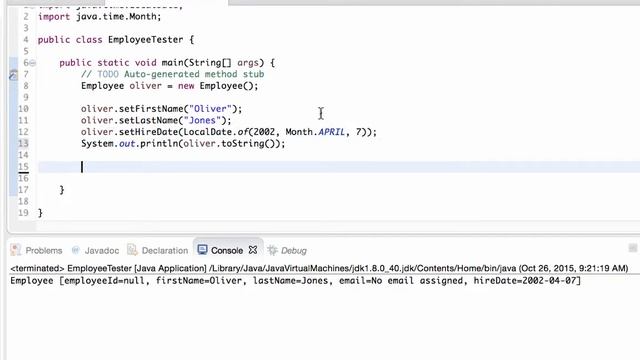Click the text 'import java.time.Month;'
Image resolution: width=640 pixels, height=360 pixels.
click(100, 17)
